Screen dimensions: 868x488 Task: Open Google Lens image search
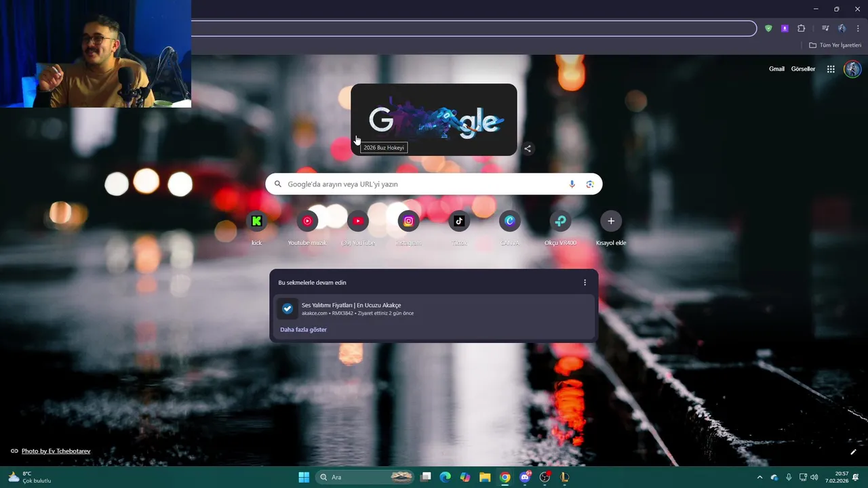[590, 184]
